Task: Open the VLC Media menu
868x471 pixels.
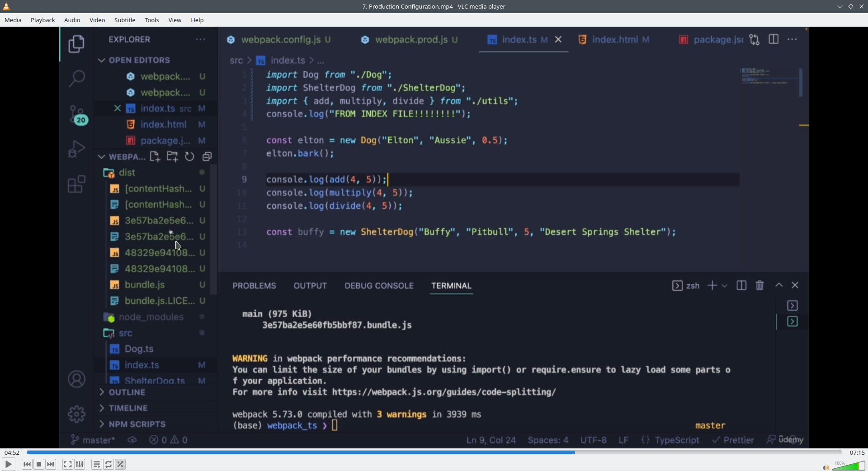Action: pos(13,20)
